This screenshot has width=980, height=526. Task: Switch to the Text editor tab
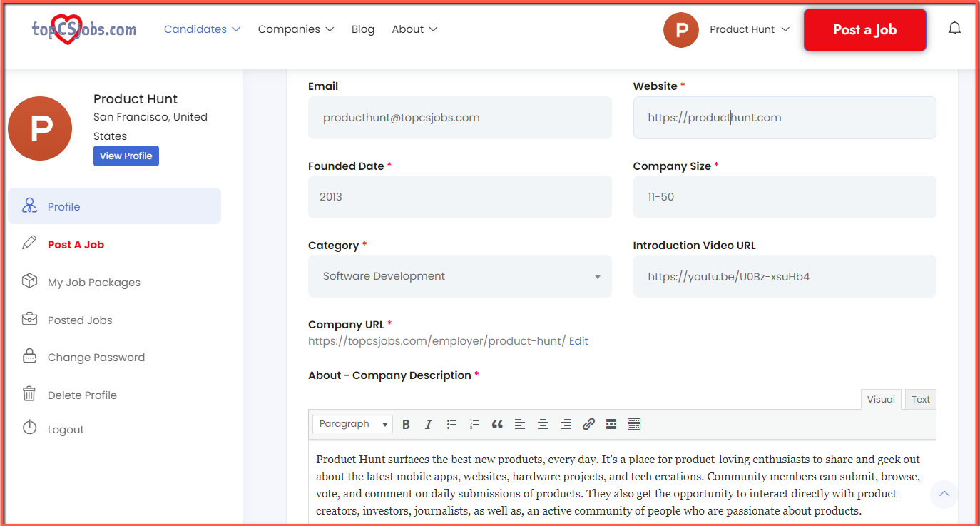click(x=921, y=399)
